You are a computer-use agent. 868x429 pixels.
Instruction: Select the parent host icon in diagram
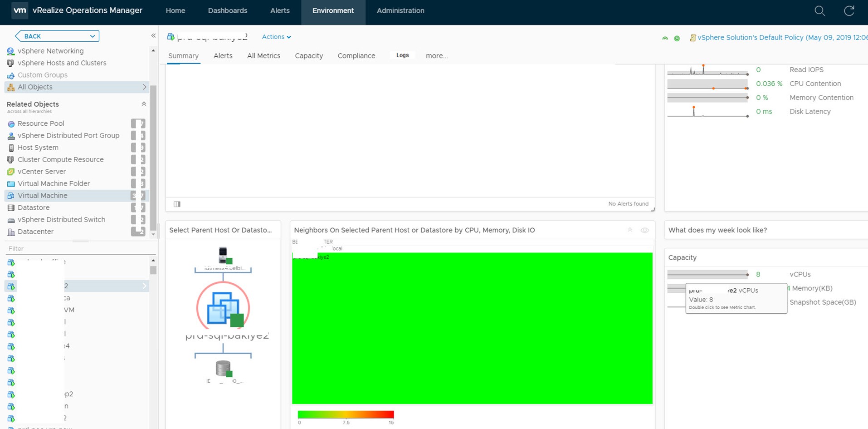pyautogui.click(x=224, y=255)
